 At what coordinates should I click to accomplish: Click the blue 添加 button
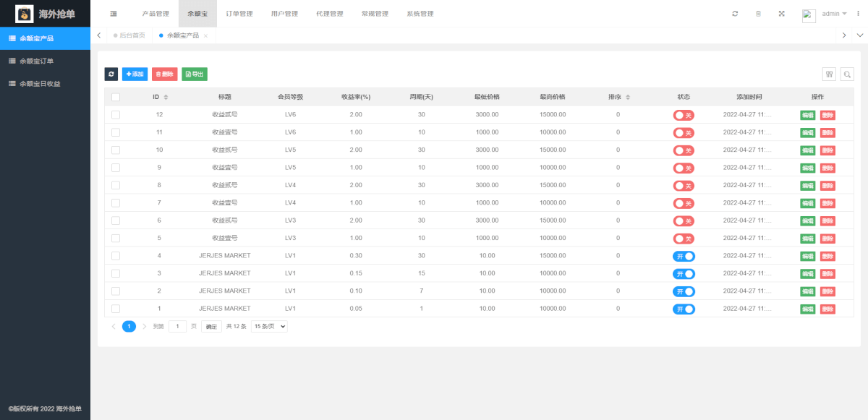[135, 74]
